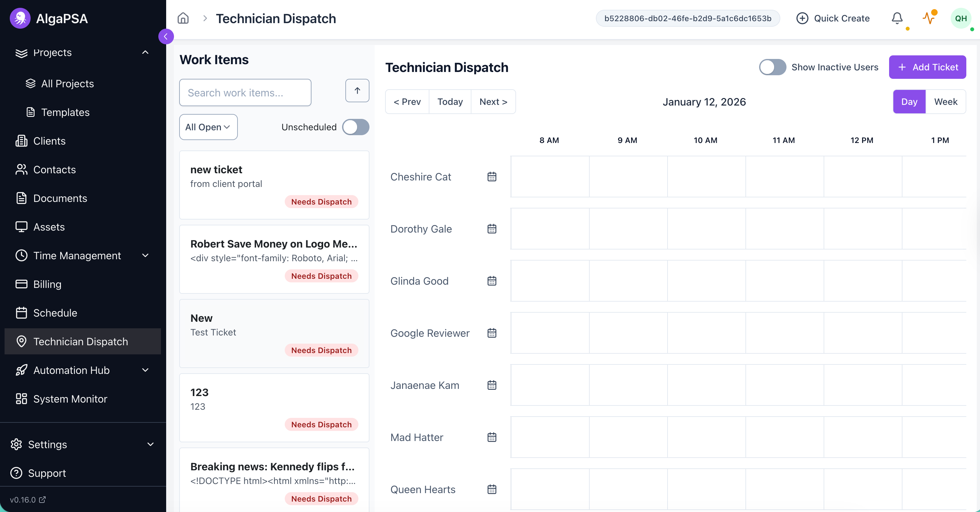Click the Add Ticket button
Screen dimensions: 980x512
click(x=927, y=67)
